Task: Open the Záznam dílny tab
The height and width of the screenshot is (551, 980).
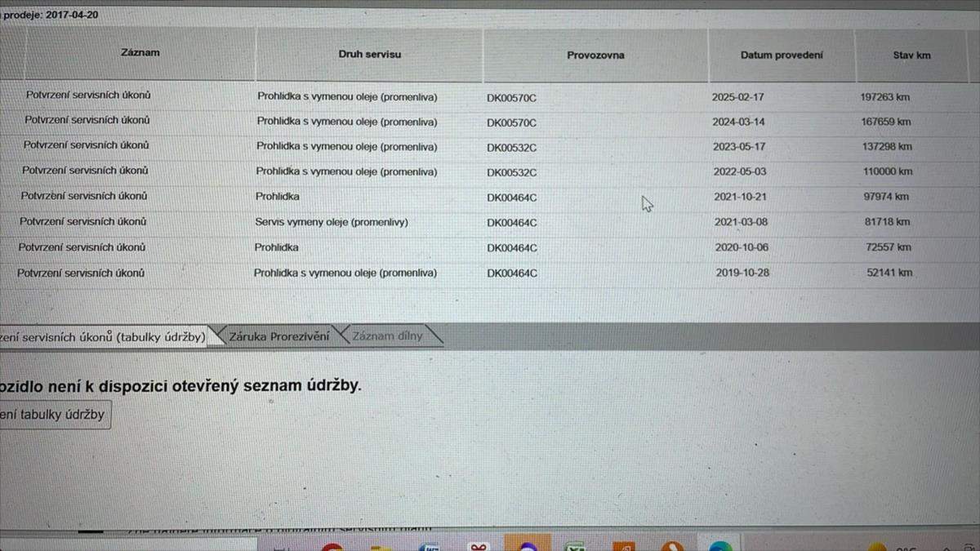Action: pyautogui.click(x=389, y=335)
